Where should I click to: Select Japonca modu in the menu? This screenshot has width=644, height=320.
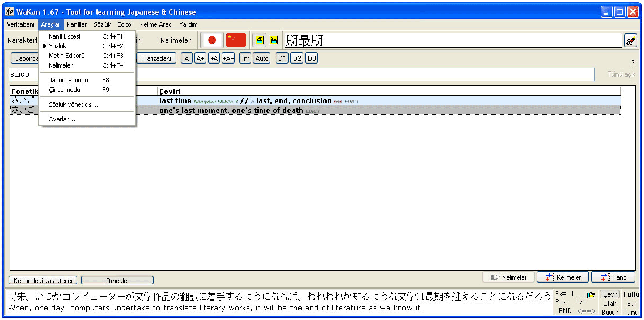point(87,80)
